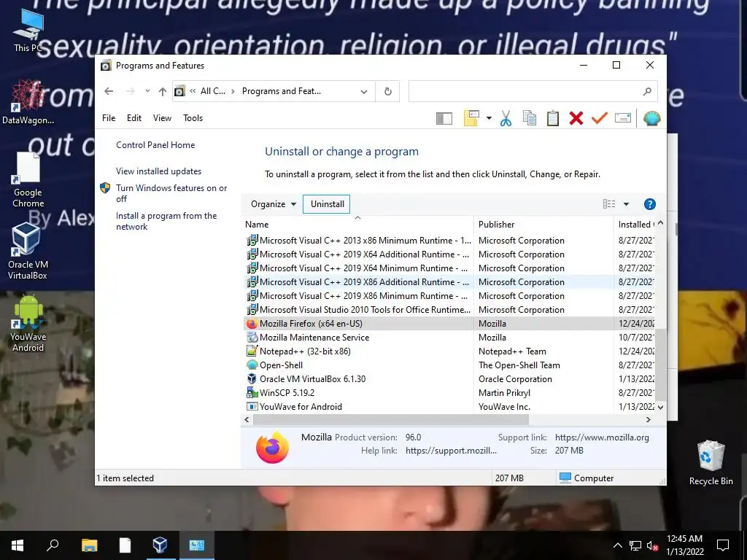Open the Edit menu
This screenshot has height=560, width=747.
[134, 118]
